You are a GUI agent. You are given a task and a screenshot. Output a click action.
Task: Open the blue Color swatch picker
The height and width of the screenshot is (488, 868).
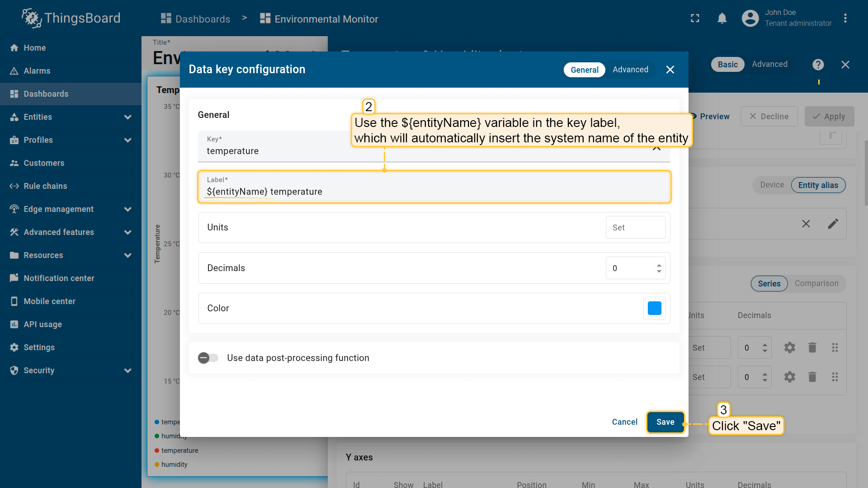[654, 308]
